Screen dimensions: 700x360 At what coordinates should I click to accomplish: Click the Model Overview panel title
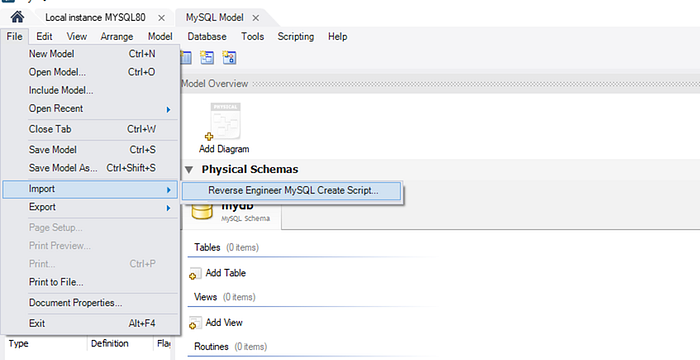pos(214,84)
